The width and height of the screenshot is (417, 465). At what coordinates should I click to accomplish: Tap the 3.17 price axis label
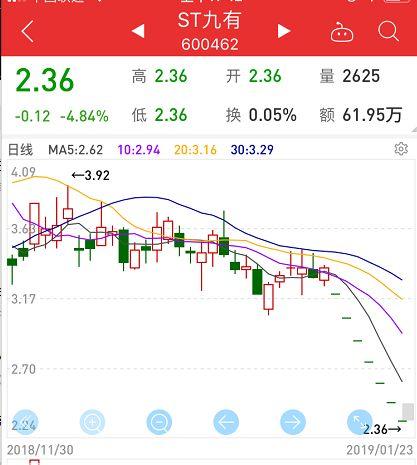point(23,299)
